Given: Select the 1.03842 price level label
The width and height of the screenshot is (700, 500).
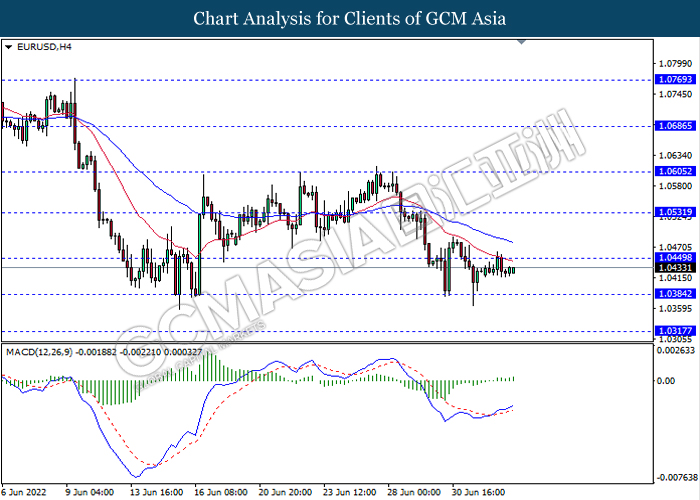Looking at the screenshot, I should pos(675,294).
